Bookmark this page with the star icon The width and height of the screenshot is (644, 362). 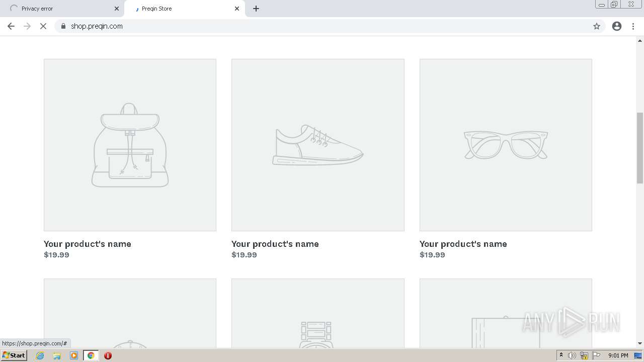tap(597, 26)
